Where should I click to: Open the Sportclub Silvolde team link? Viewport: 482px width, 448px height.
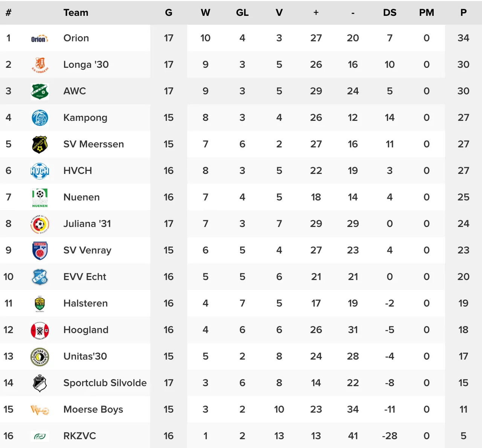105,383
